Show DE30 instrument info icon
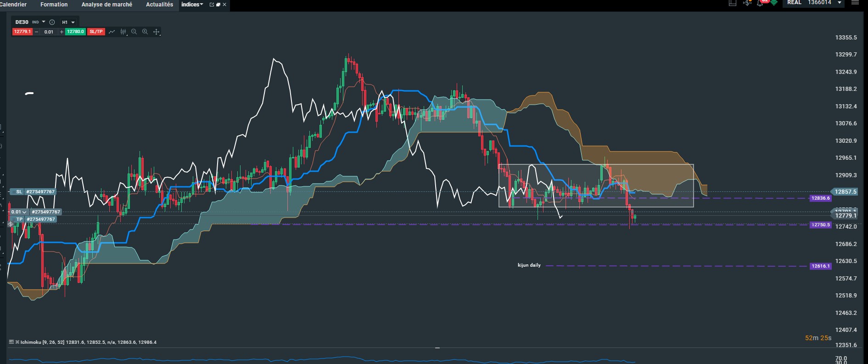The image size is (868, 364). [x=52, y=22]
